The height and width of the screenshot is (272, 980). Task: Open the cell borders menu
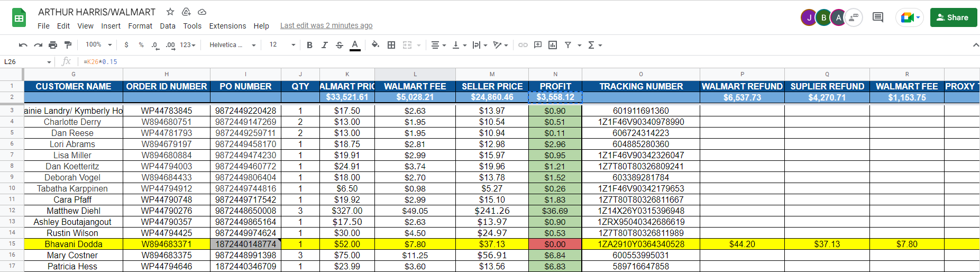(x=391, y=45)
